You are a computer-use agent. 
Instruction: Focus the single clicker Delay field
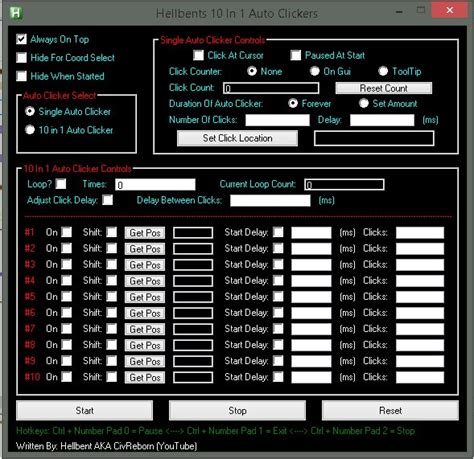point(382,120)
